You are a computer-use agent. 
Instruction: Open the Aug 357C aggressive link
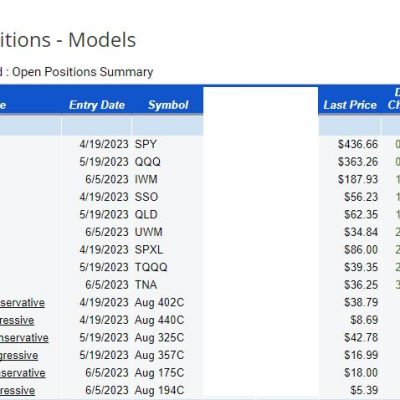tap(19, 355)
